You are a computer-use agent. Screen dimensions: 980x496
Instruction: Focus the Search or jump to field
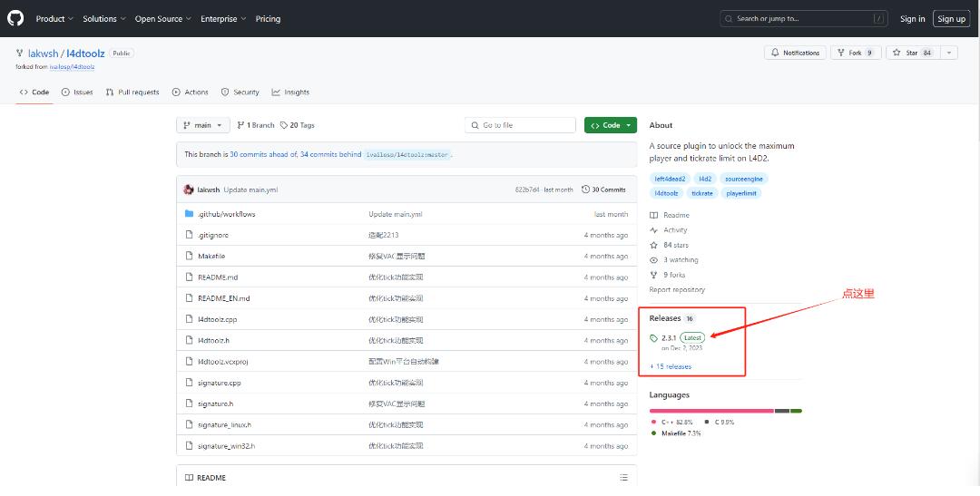[x=804, y=19]
